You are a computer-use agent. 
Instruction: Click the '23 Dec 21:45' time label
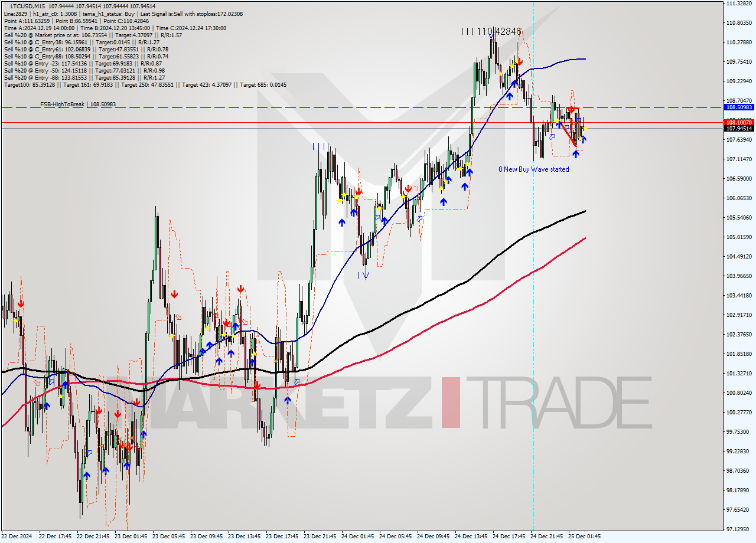[x=321, y=537]
